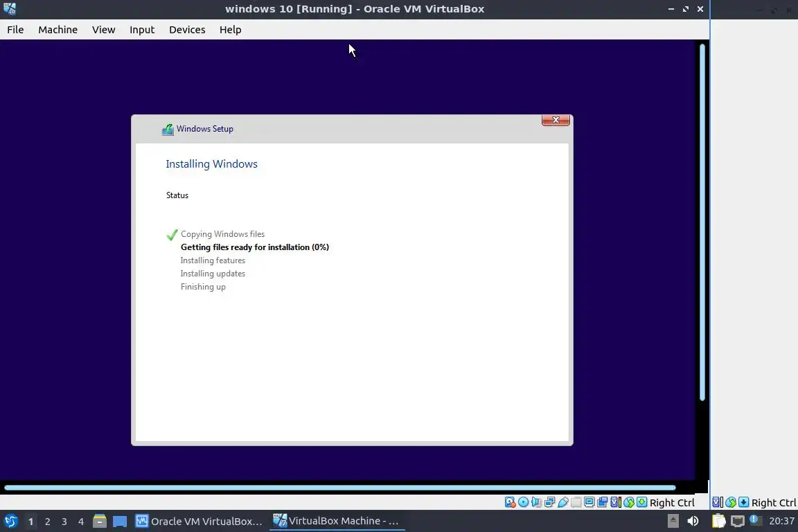Close the Windows Setup dialog with red X
This screenshot has height=532, width=798.
tap(556, 120)
